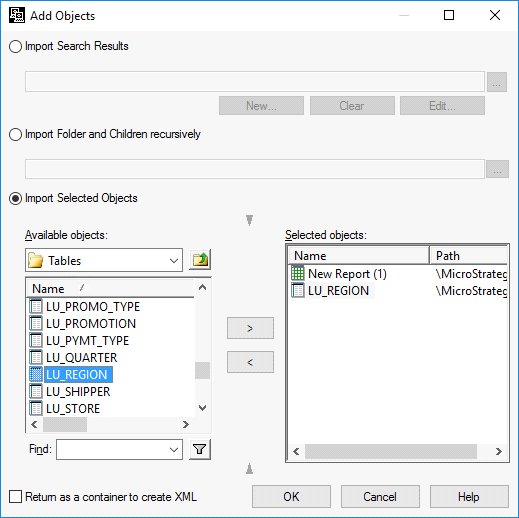Click the LU_PYMT_TYPE table icon
519x518 pixels.
(36, 340)
